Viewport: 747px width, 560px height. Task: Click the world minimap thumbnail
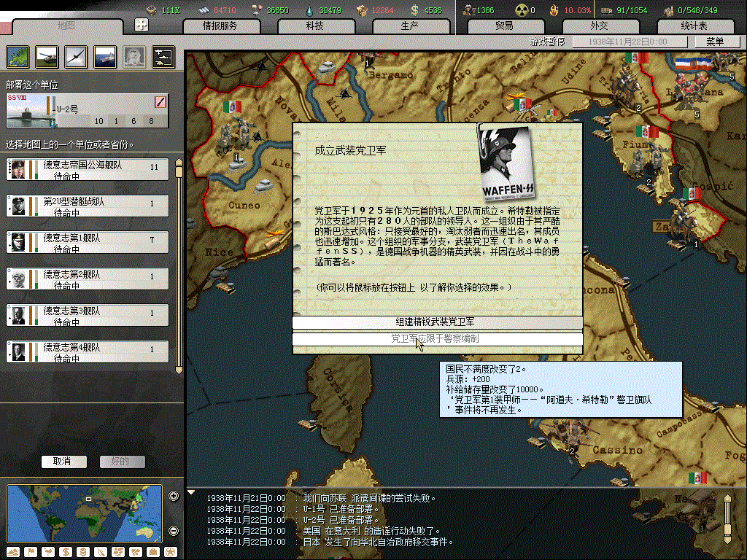click(x=84, y=513)
